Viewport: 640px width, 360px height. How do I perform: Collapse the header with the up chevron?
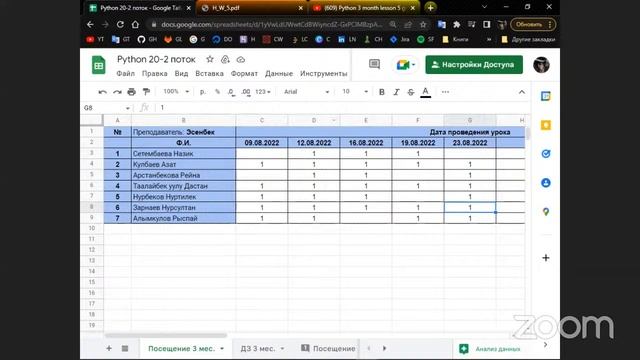point(522,92)
